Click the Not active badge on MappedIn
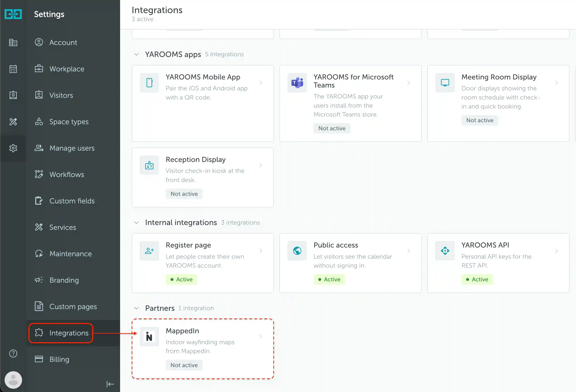This screenshot has width=576, height=392. click(x=184, y=365)
